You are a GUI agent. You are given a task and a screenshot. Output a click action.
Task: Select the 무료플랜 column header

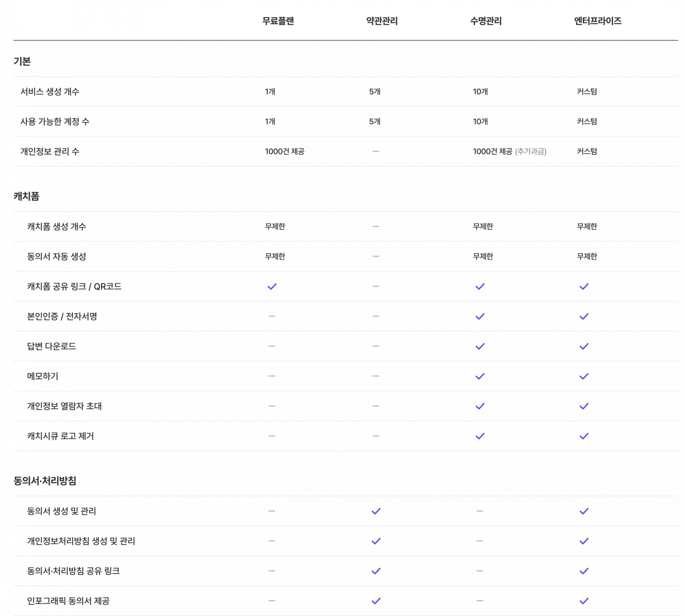pos(278,21)
